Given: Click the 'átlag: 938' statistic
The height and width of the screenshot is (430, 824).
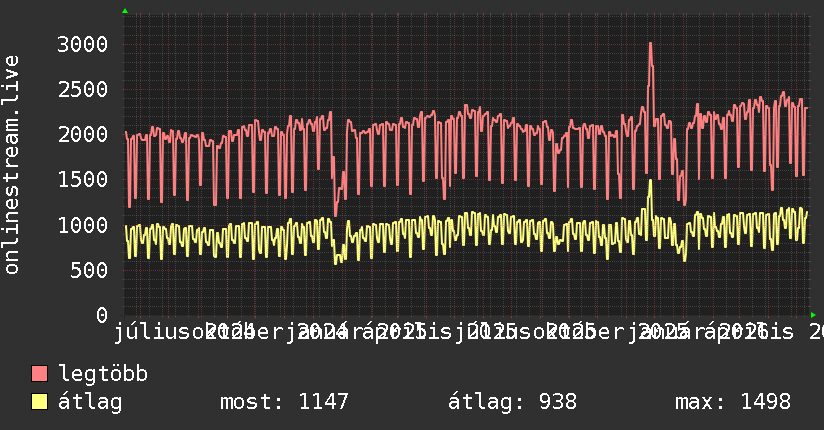Looking at the screenshot, I should point(512,402).
